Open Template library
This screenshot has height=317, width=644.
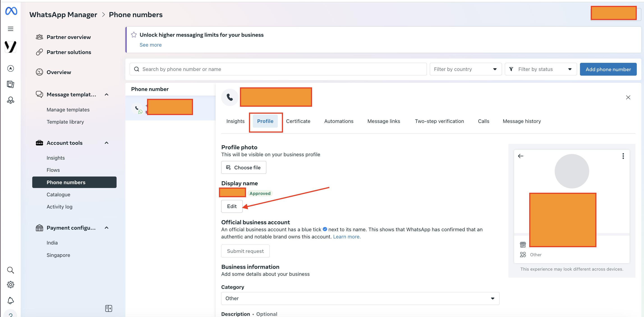[65, 122]
